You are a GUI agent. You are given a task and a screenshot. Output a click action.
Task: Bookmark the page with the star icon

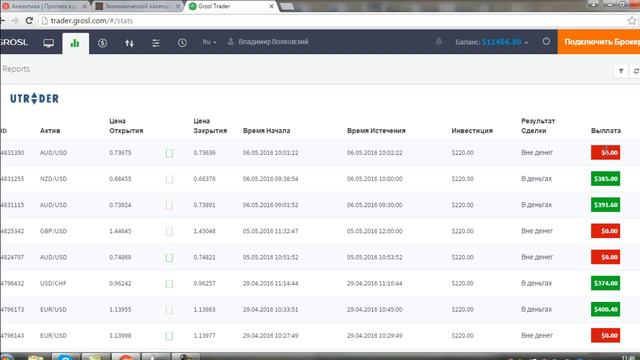(632, 20)
